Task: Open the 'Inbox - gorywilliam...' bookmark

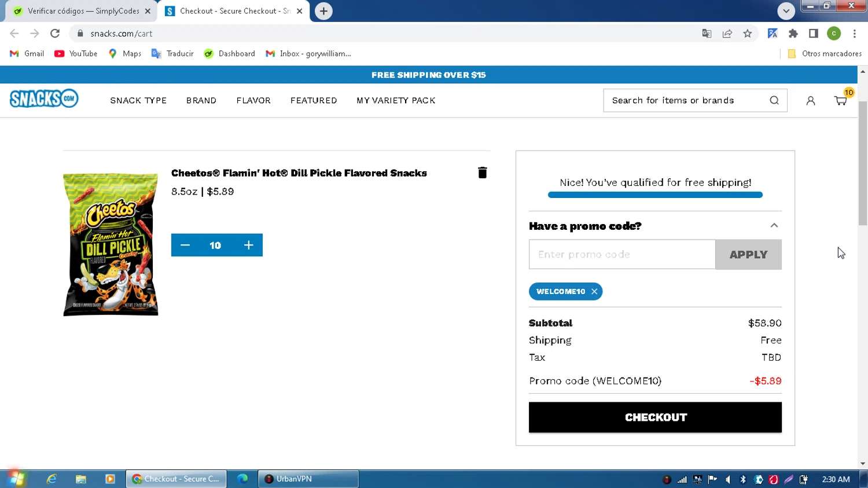Action: click(x=308, y=54)
